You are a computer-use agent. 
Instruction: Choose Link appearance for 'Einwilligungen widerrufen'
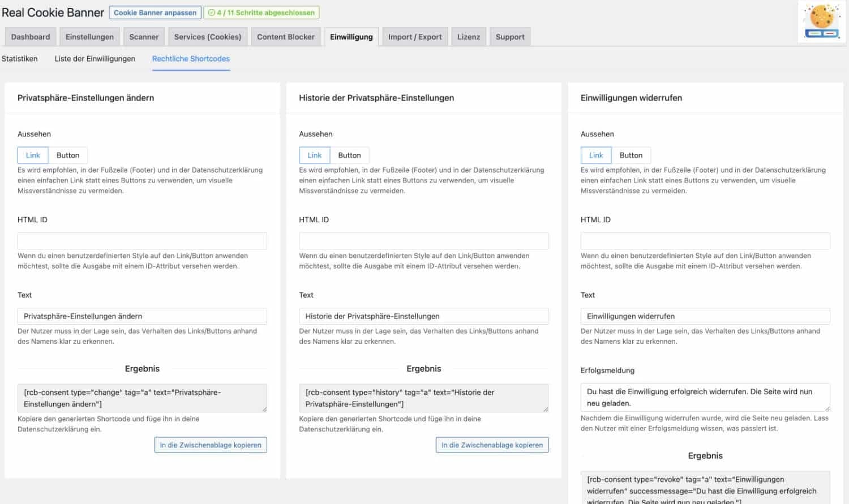click(x=596, y=155)
